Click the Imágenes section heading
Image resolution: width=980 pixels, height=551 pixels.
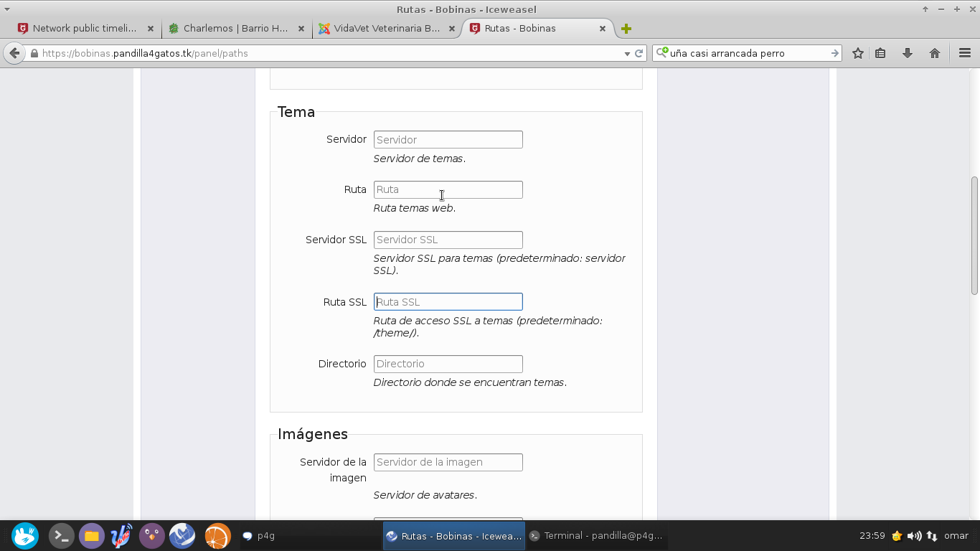[313, 434]
